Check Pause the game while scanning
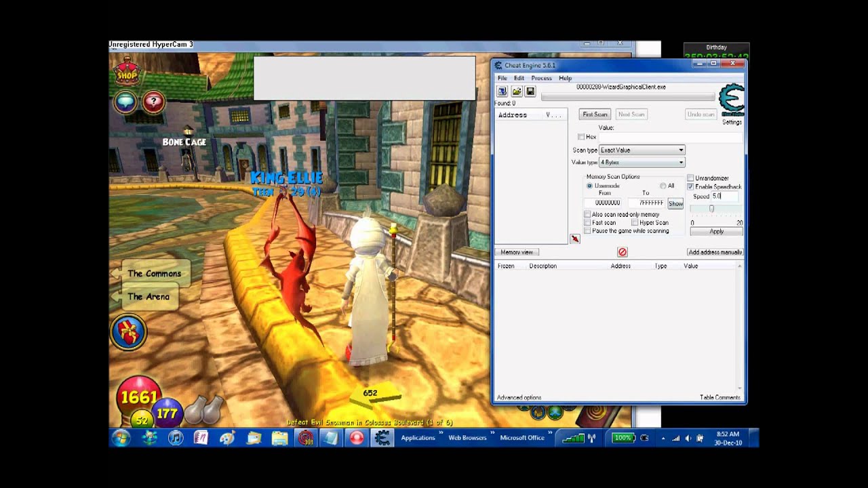This screenshot has height=488, width=868. 587,230
